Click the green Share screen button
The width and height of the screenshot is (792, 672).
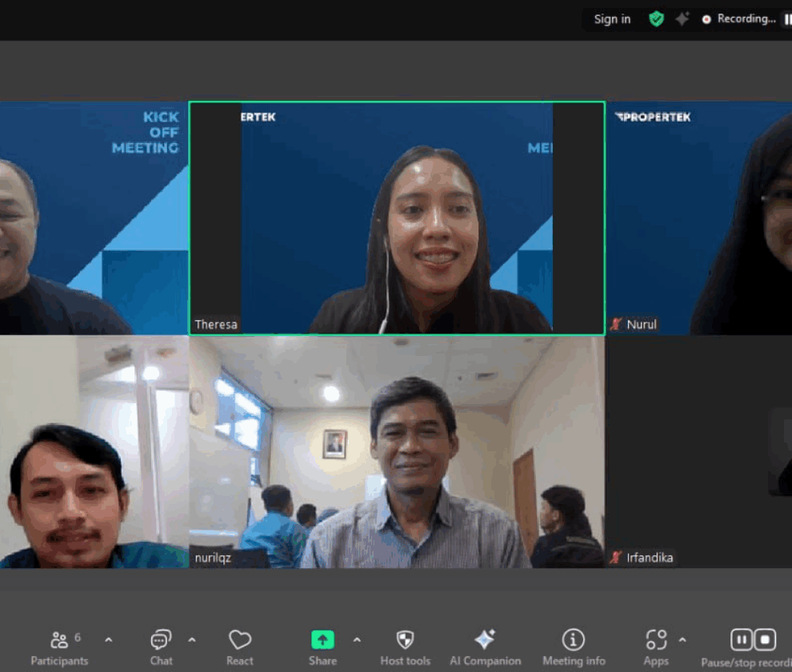pyautogui.click(x=322, y=641)
